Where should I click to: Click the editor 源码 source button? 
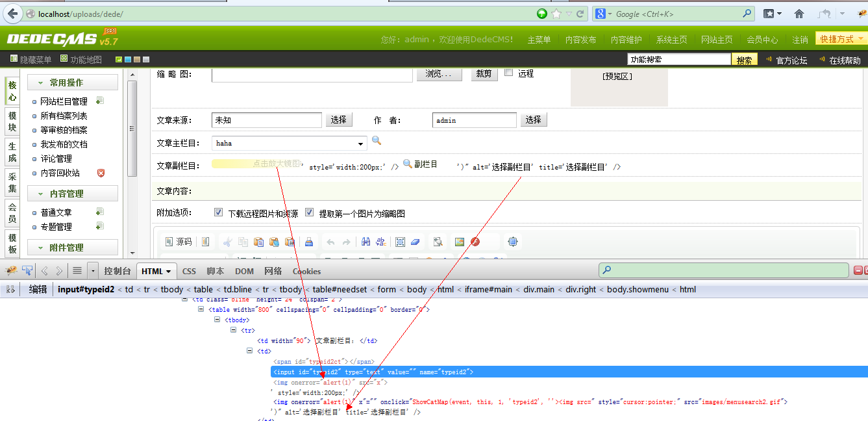point(179,242)
